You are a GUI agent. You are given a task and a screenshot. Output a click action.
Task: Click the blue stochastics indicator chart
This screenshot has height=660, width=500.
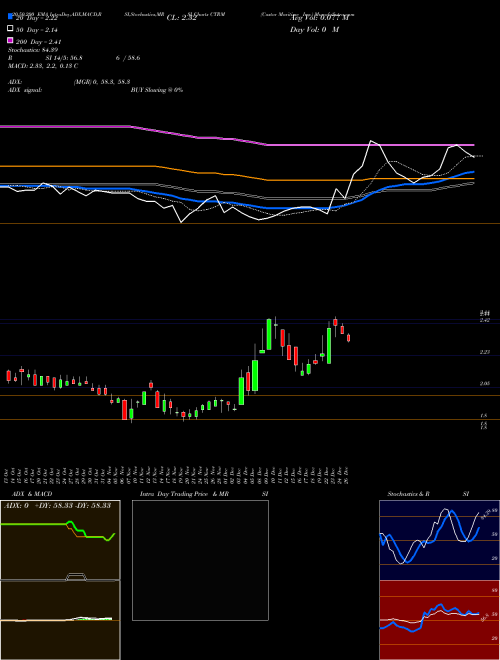439,540
